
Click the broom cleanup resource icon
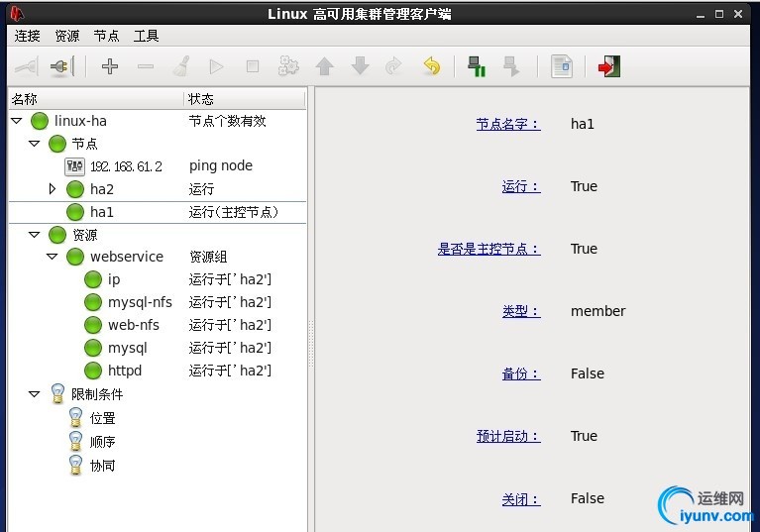pos(181,66)
